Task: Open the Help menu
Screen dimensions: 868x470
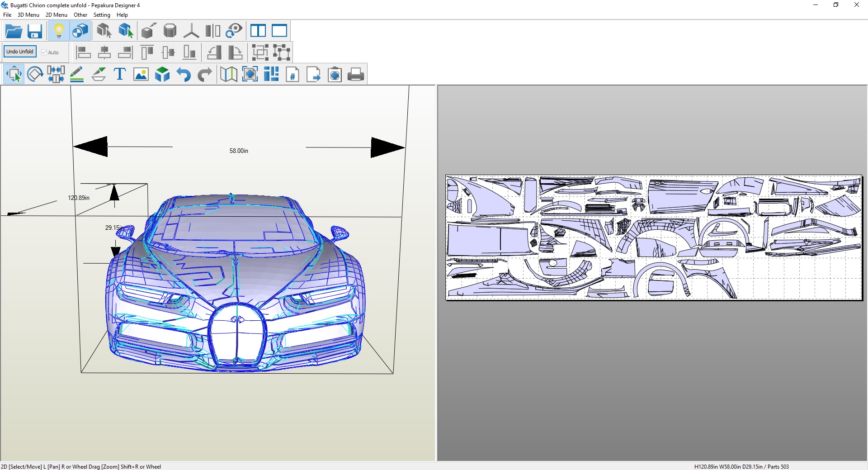Action: 122,15
